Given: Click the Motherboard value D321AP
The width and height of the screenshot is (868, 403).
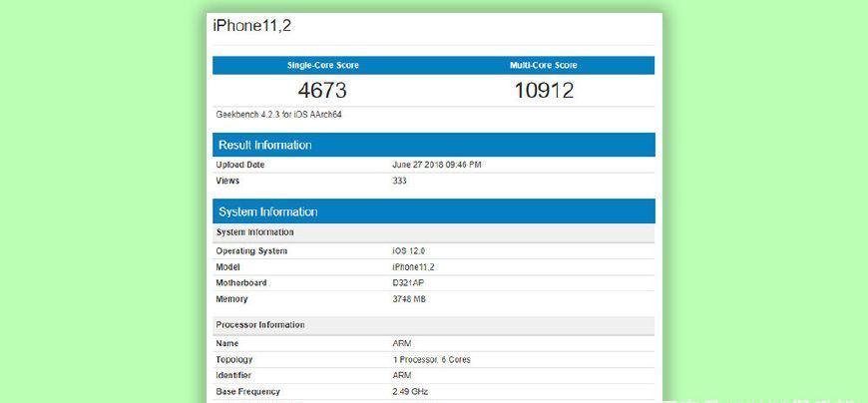Looking at the screenshot, I should coord(409,283).
